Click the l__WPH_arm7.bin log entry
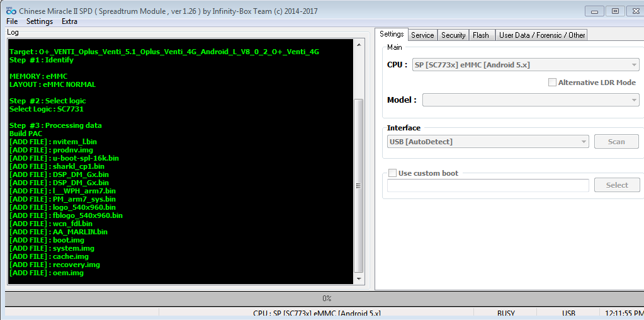 tap(62, 191)
